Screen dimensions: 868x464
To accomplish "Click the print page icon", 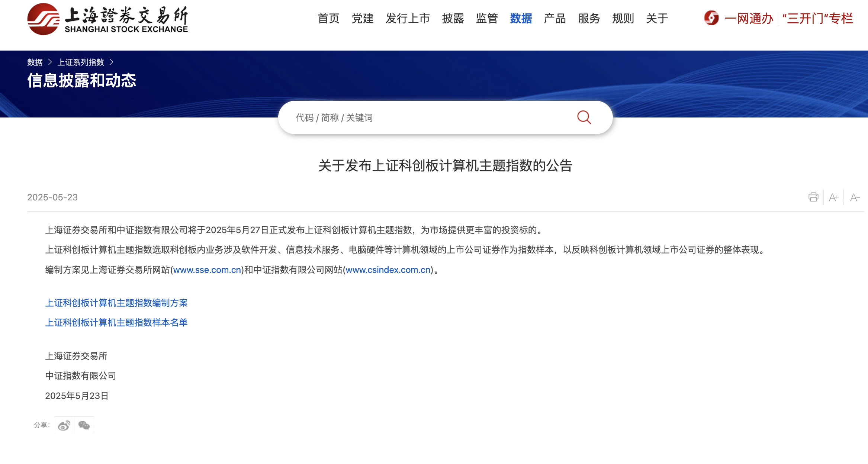I will tap(813, 197).
